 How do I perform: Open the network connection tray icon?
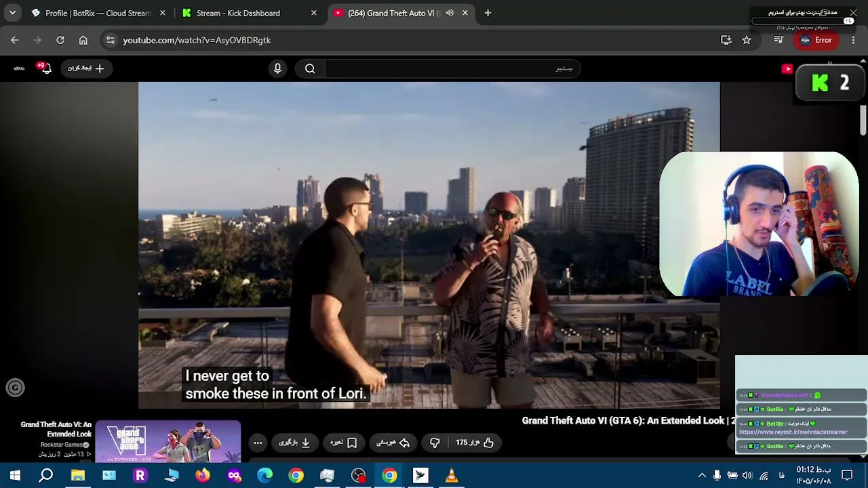(x=764, y=476)
